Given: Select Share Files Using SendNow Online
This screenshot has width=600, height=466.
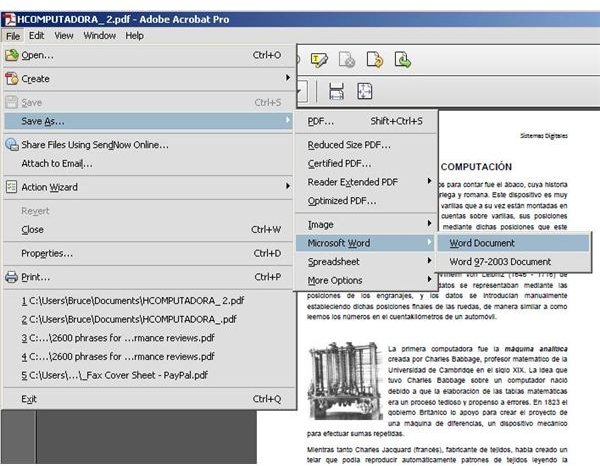Looking at the screenshot, I should tap(148, 145).
